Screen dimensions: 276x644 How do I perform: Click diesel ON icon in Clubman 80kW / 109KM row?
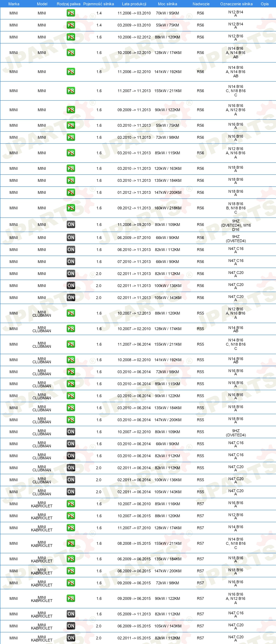pos(71,432)
